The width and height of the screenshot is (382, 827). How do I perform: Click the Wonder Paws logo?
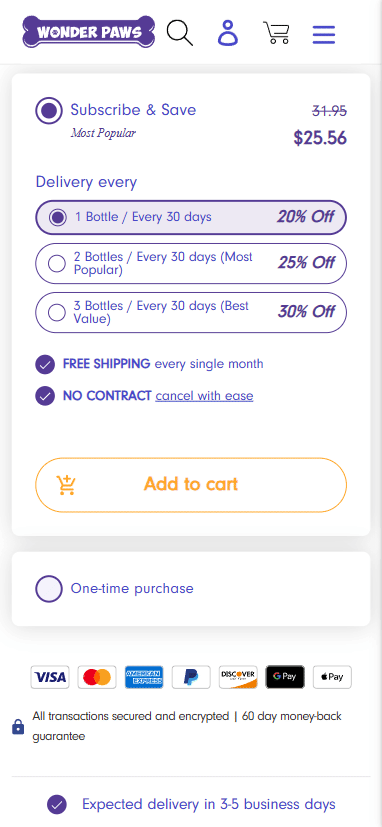point(89,32)
